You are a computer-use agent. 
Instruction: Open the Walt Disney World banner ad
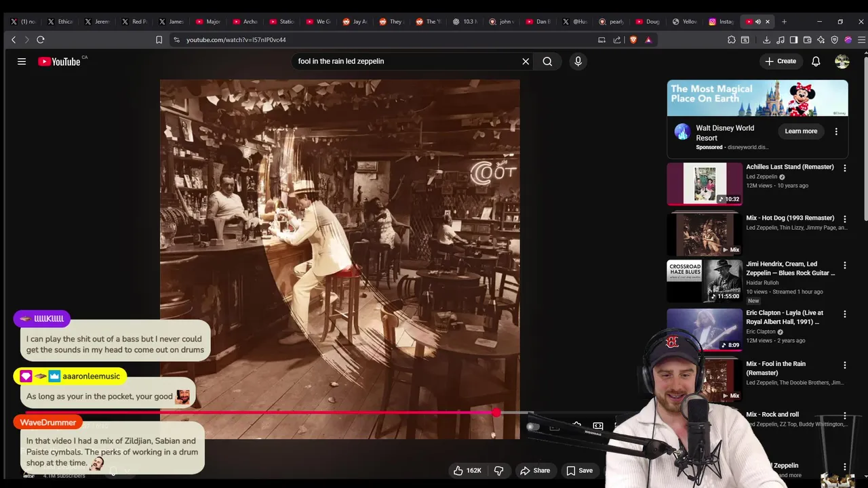757,98
